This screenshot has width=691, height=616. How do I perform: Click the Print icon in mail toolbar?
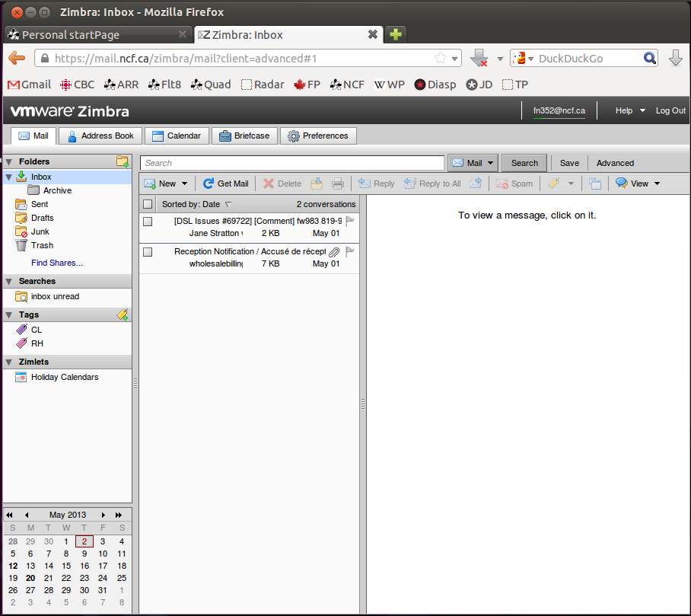tap(338, 184)
